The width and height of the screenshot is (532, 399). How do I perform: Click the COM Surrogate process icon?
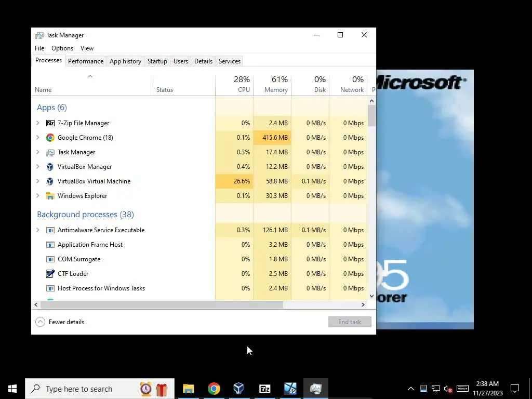50,260
